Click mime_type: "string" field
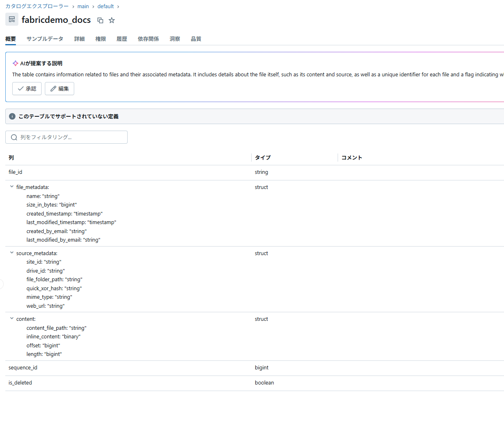The image size is (504, 429). [49, 297]
